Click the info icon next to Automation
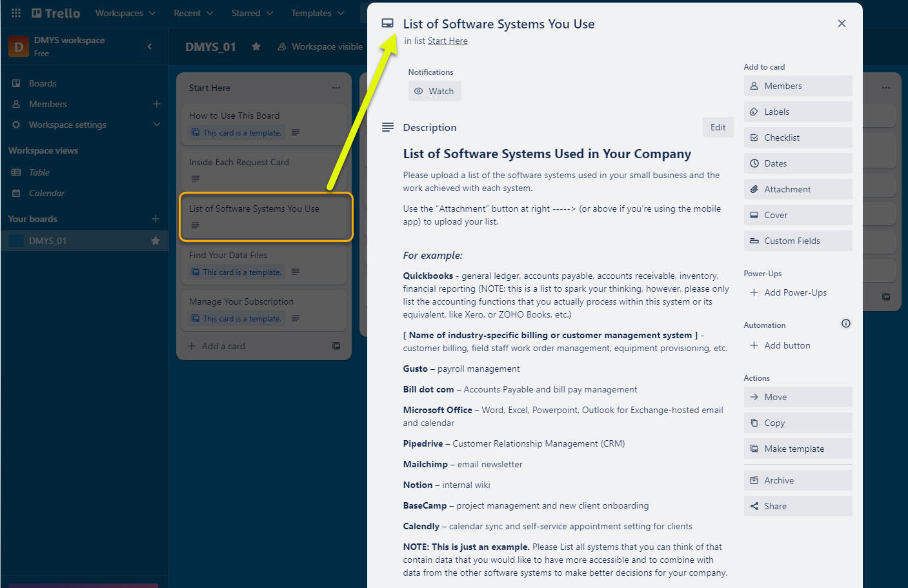 (845, 324)
